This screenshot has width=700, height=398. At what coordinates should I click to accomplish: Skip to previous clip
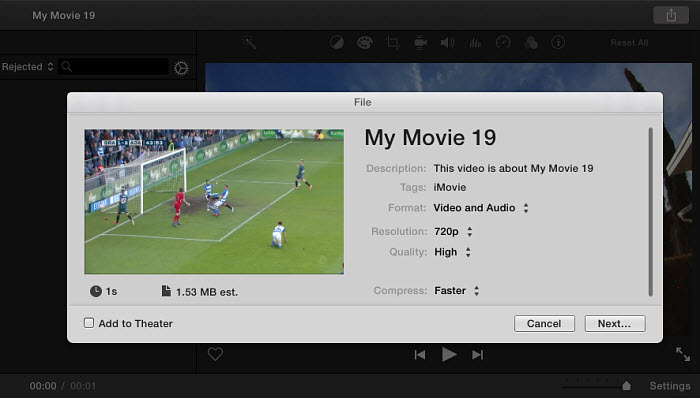click(x=420, y=355)
